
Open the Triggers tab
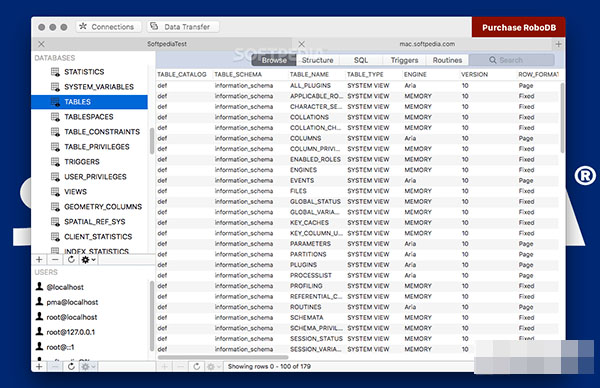point(404,60)
